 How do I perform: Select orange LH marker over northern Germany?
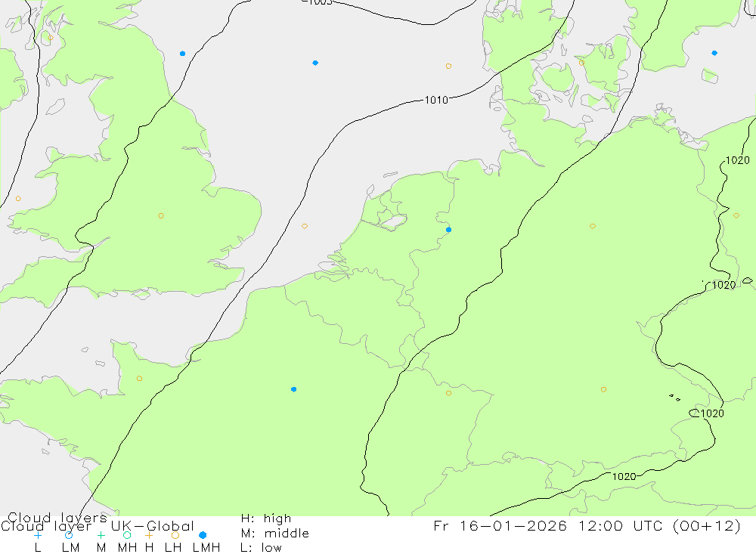[593, 226]
